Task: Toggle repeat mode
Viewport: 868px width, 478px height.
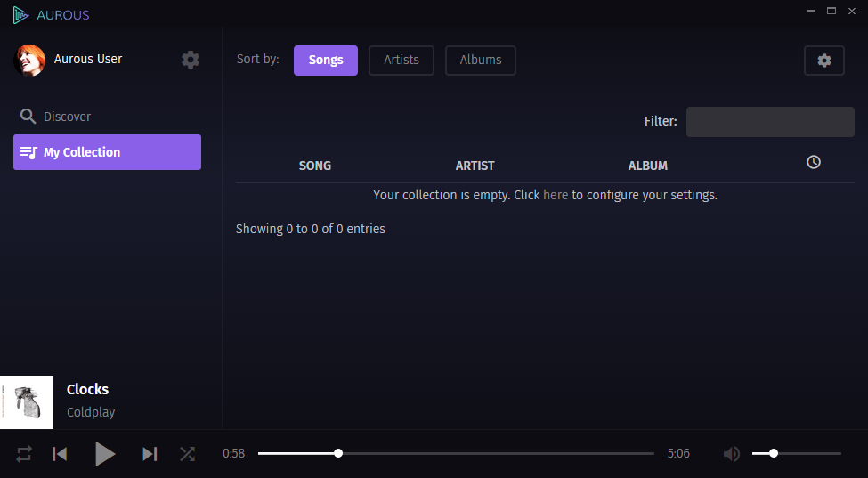Action: (x=24, y=454)
